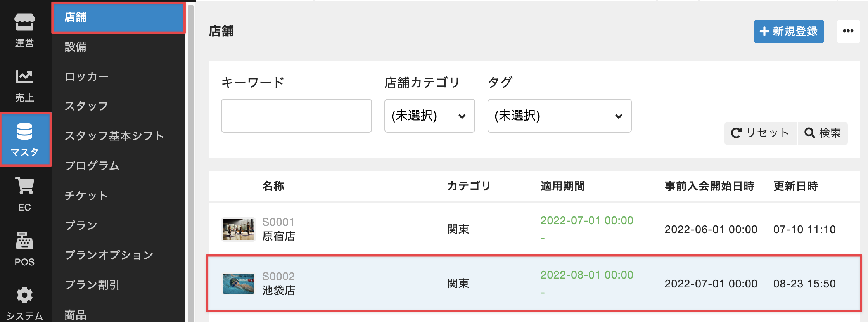868x322 pixels.
Task: Click the 新規登録 new registration button
Action: click(788, 31)
